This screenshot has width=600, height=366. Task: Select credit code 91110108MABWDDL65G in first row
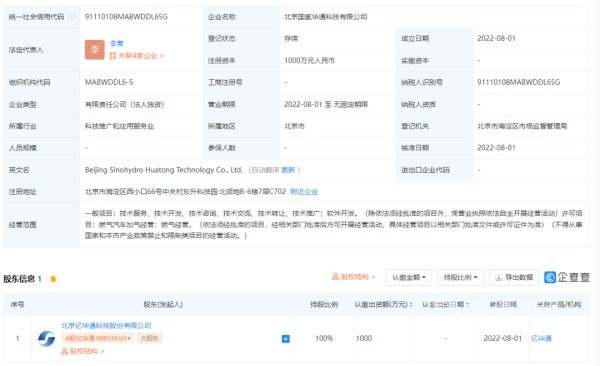126,17
